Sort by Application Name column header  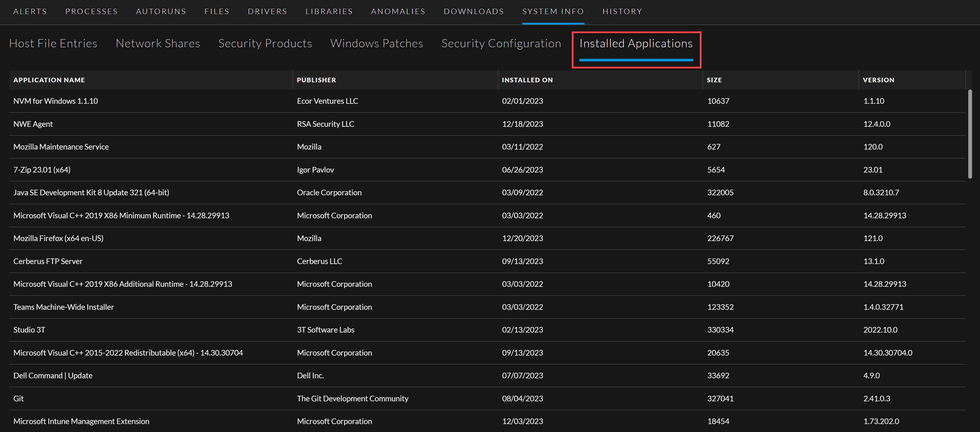pos(49,80)
